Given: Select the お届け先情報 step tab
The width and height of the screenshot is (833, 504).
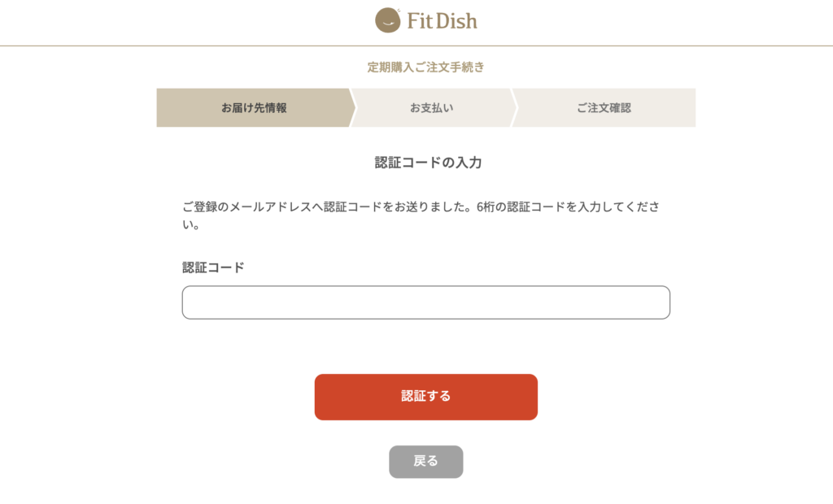Looking at the screenshot, I should 254,108.
